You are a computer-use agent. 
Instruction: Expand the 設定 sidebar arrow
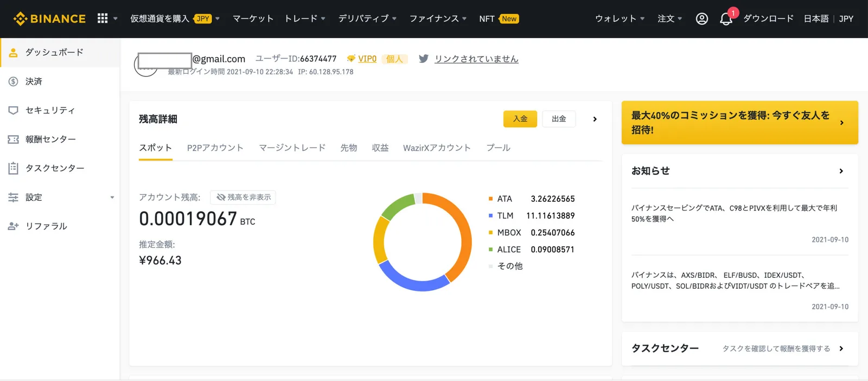(112, 198)
